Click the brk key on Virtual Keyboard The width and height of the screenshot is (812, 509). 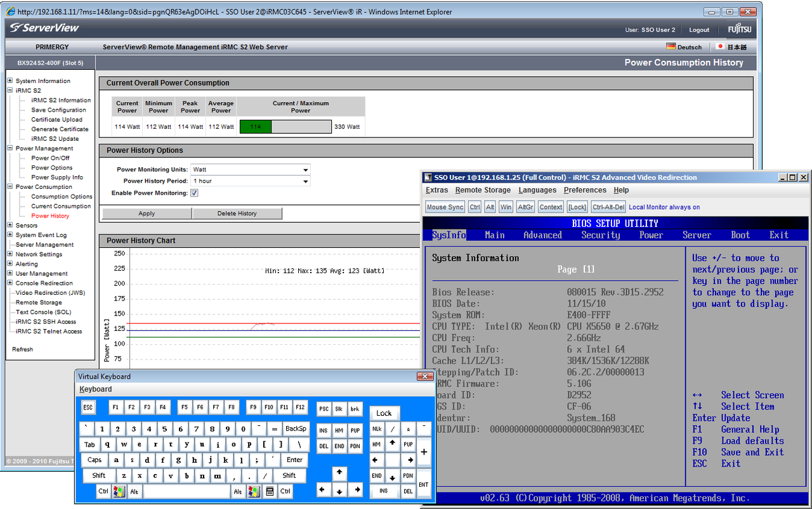[355, 409]
